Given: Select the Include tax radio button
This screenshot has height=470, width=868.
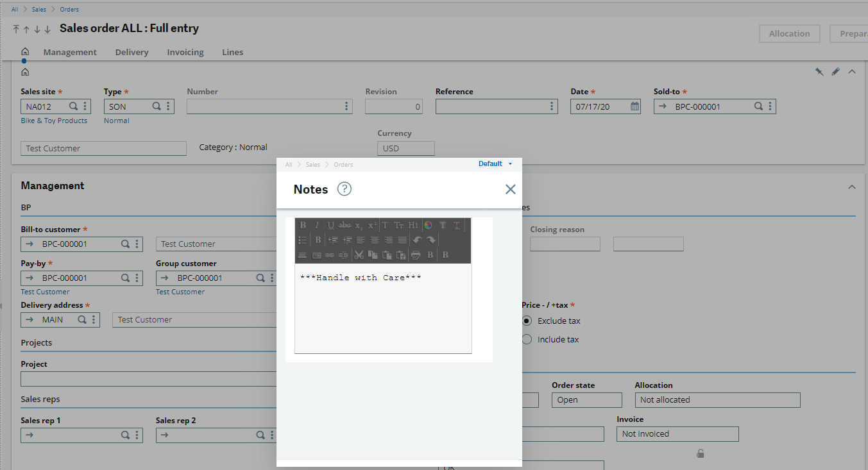Looking at the screenshot, I should pyautogui.click(x=527, y=339).
